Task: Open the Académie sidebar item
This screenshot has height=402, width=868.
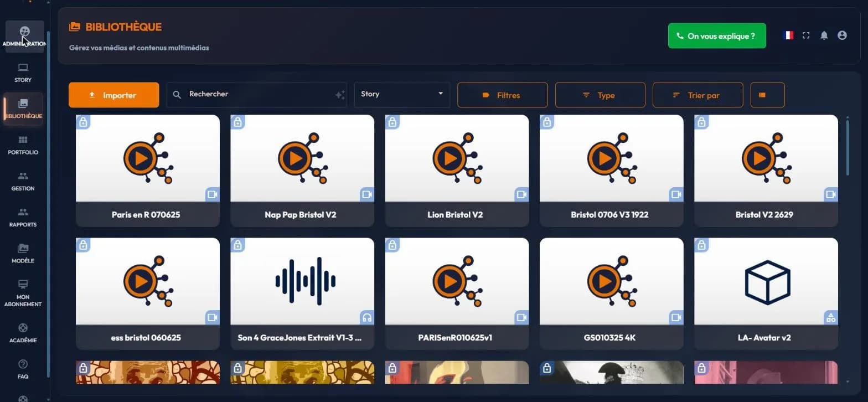Action: tap(23, 333)
